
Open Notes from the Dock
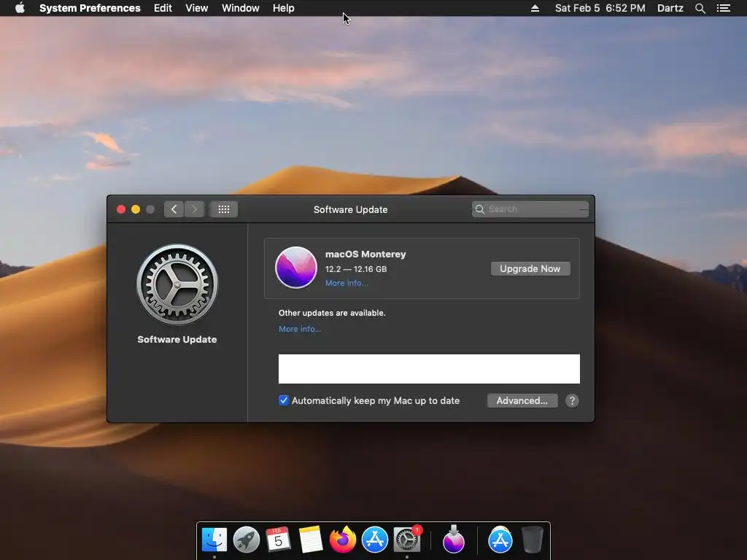[310, 540]
